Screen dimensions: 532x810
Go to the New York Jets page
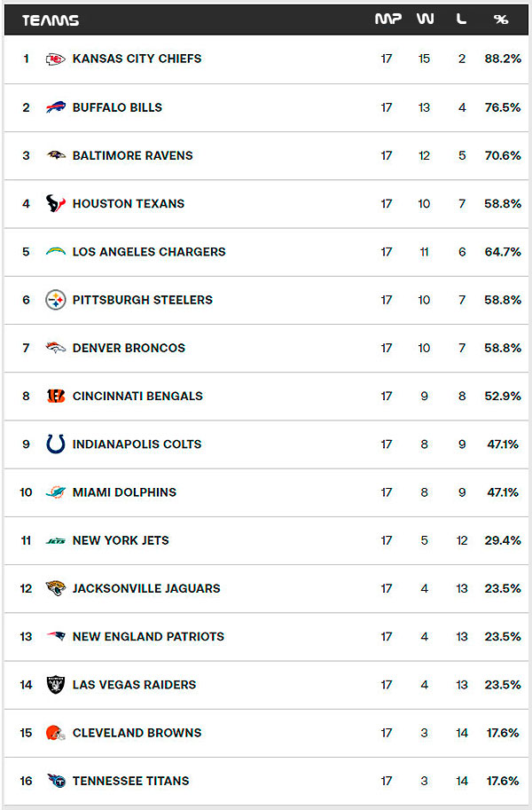coord(121,540)
